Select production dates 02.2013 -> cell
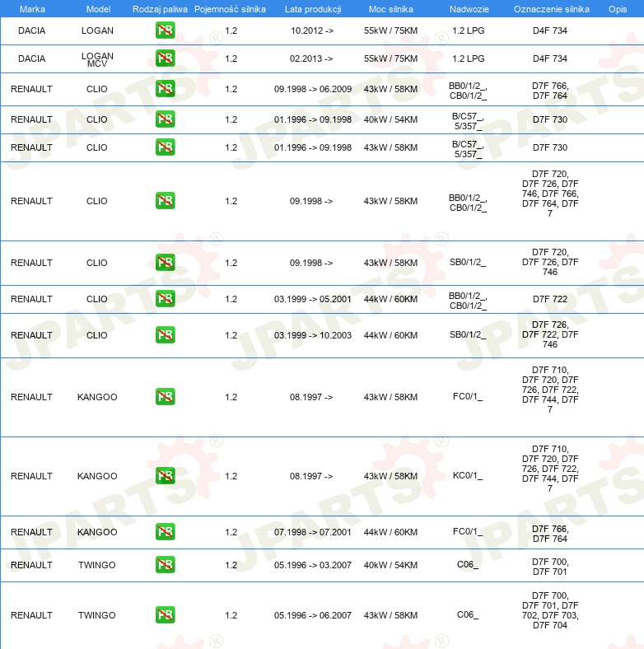644x649 pixels. pos(311,58)
